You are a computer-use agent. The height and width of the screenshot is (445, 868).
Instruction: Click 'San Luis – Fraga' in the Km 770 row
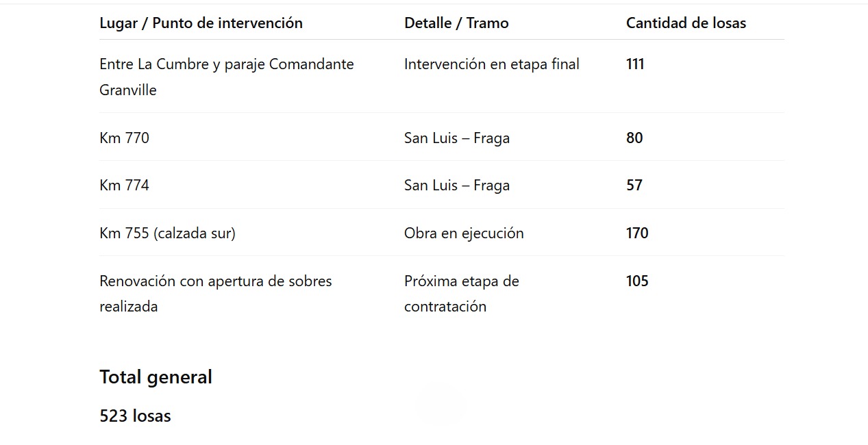(457, 138)
